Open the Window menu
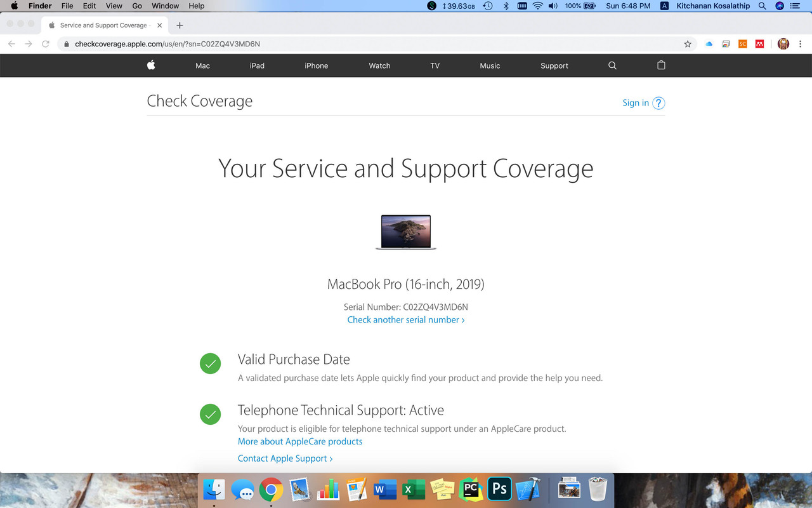The height and width of the screenshot is (508, 812). 165,6
